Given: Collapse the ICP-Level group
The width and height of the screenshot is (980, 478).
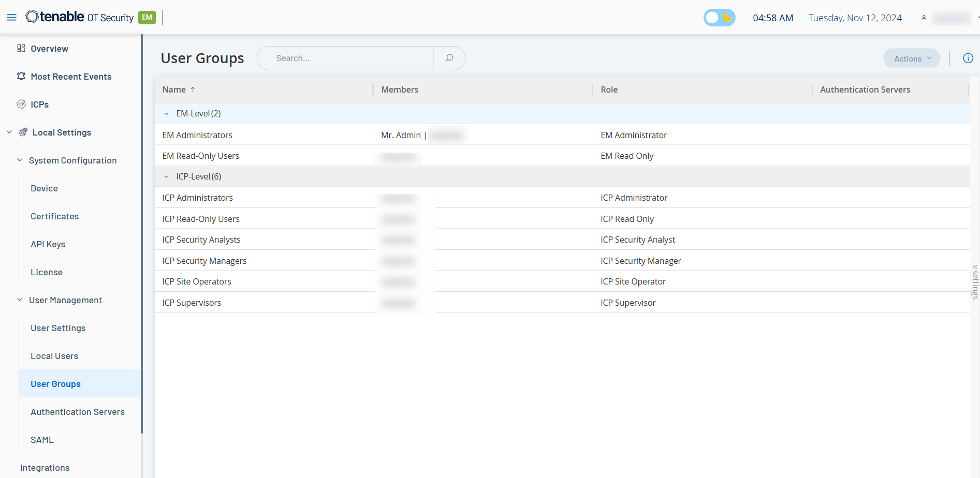Looking at the screenshot, I should [166, 177].
